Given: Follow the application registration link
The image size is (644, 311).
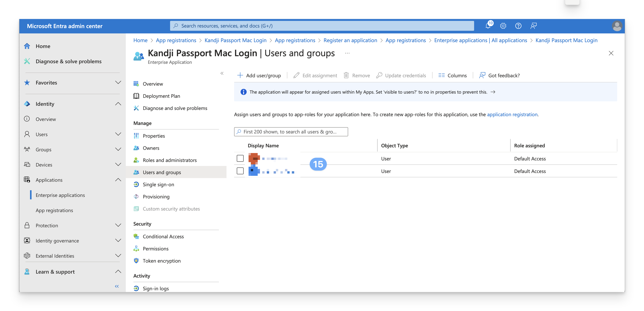Looking at the screenshot, I should click(512, 114).
